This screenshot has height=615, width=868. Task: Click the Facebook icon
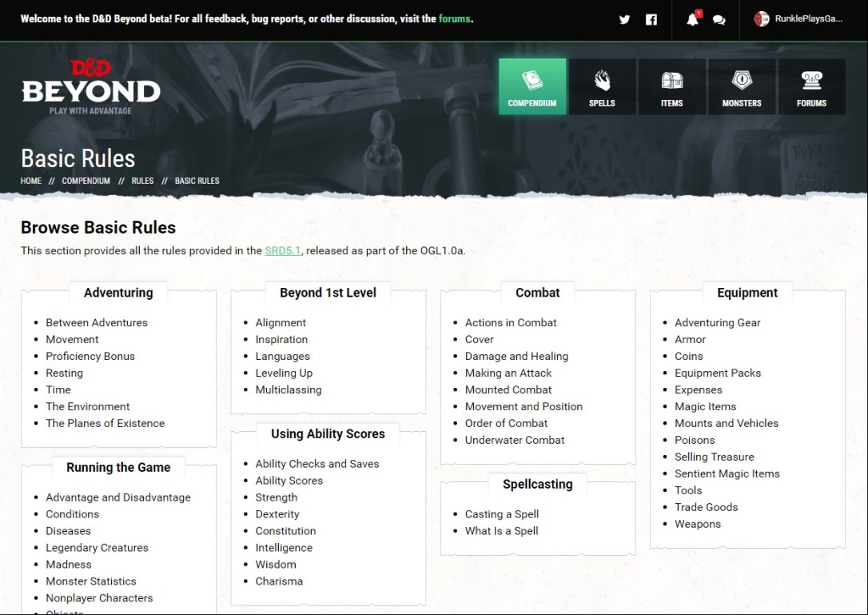pyautogui.click(x=651, y=19)
